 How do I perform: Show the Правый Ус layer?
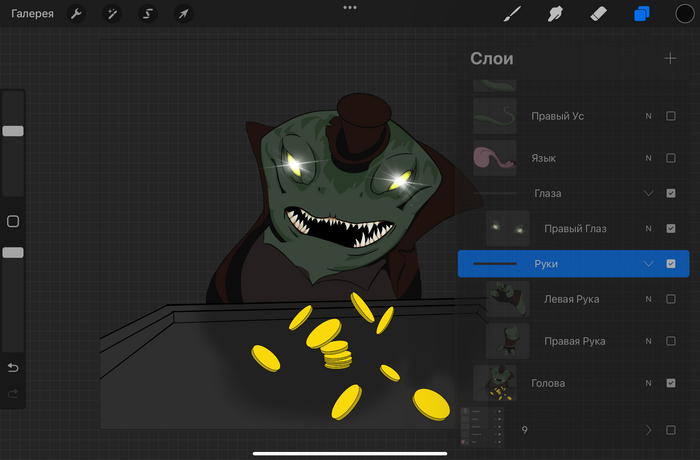tap(670, 116)
